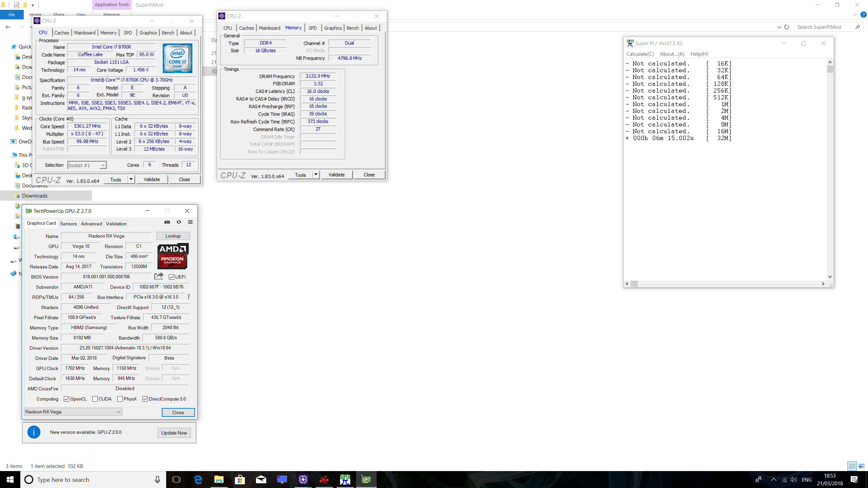Open the Radeon RX Vega GPU dropdown
Image resolution: width=868 pixels, height=488 pixels.
point(73,412)
